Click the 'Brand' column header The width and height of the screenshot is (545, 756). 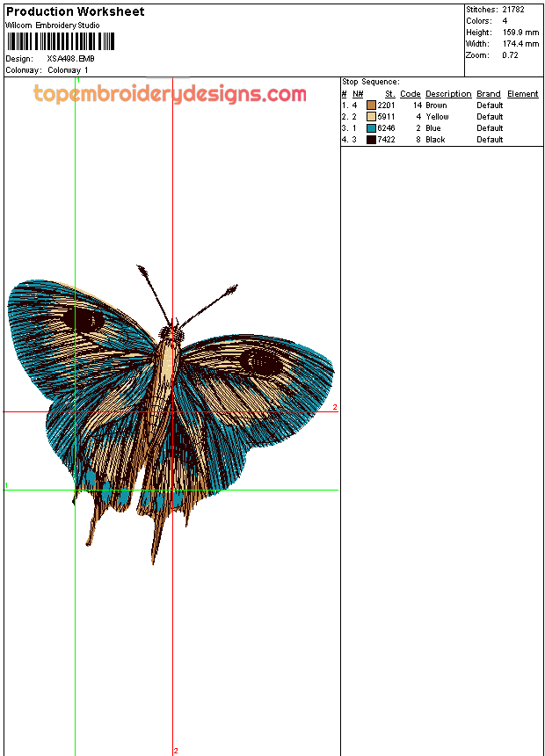coord(489,94)
